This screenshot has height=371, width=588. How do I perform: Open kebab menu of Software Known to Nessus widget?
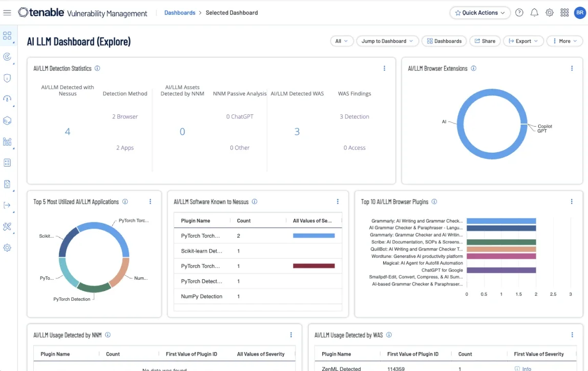point(338,201)
